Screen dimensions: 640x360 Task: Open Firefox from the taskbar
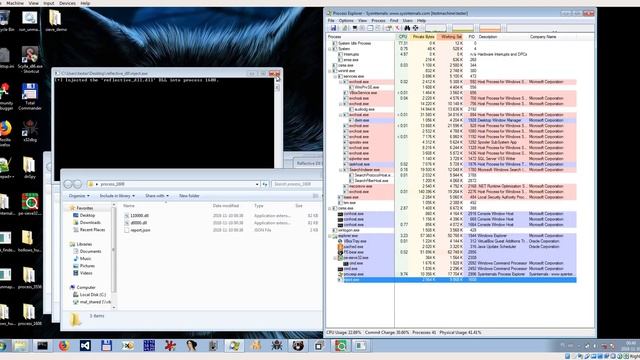(x=64, y=346)
